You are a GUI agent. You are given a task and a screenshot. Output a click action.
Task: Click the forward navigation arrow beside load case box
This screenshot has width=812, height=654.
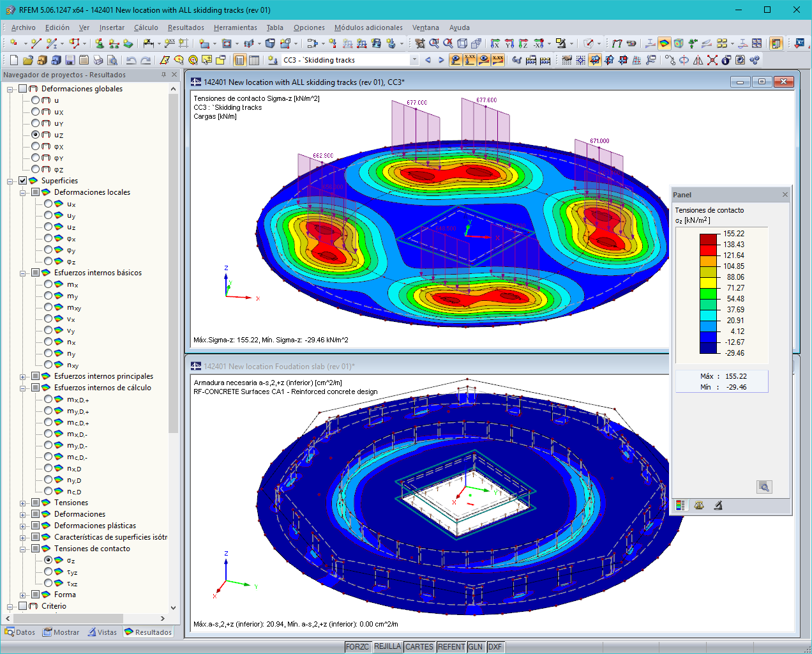click(441, 59)
